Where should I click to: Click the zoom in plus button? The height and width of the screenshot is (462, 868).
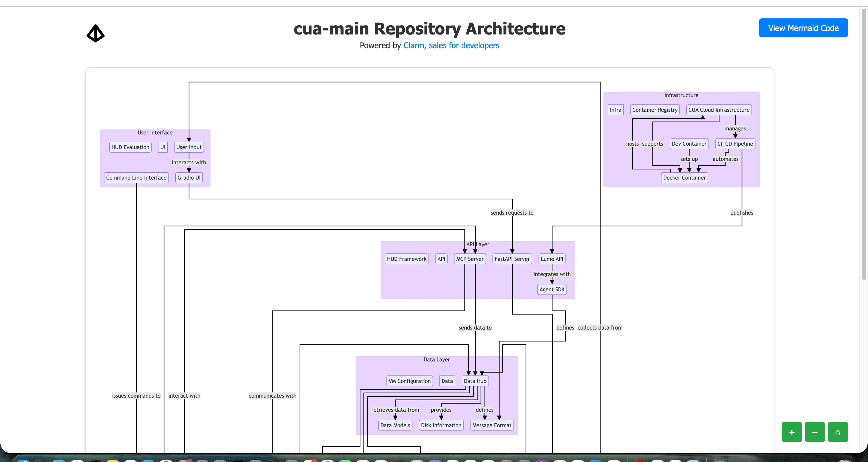(x=792, y=432)
